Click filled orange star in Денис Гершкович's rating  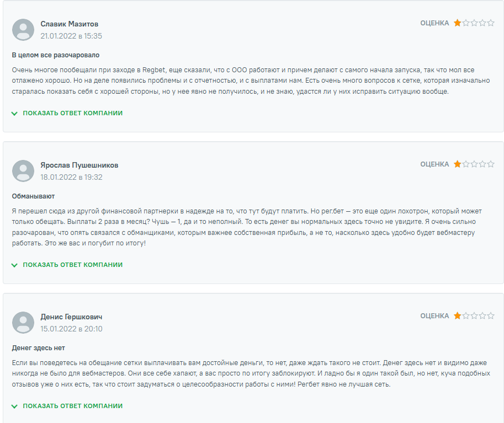click(x=458, y=316)
